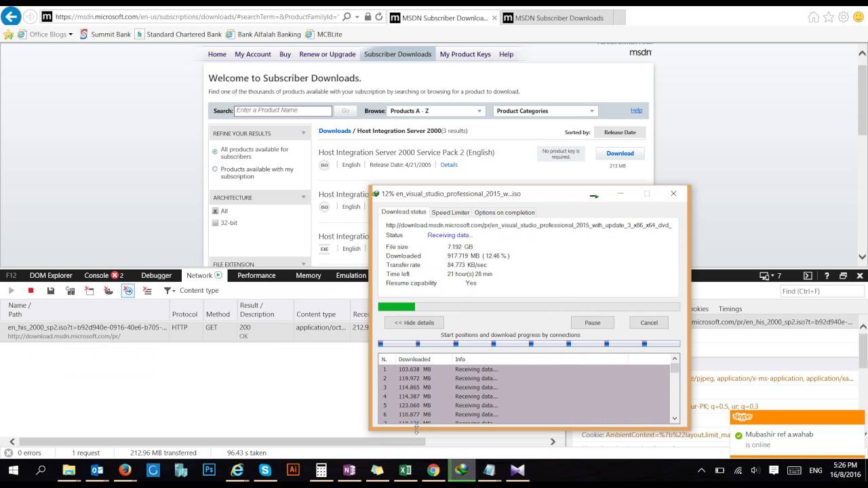This screenshot has width=868, height=488.
Task: Click the Hide details button
Action: 414,323
